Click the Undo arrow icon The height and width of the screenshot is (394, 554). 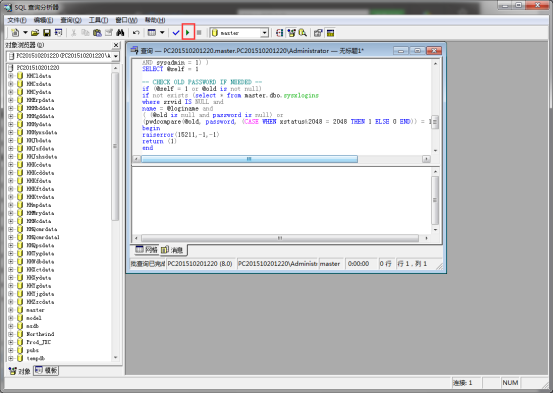pos(136,33)
